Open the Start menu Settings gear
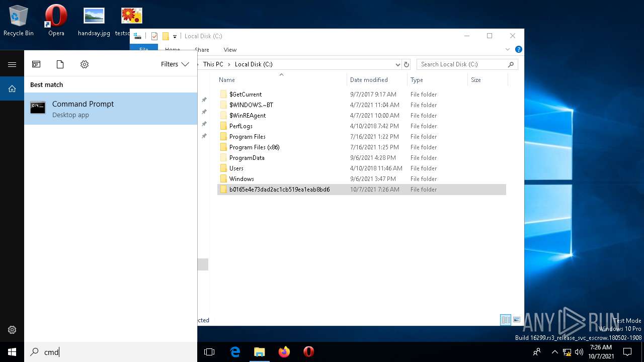This screenshot has height=362, width=644. pyautogui.click(x=12, y=330)
